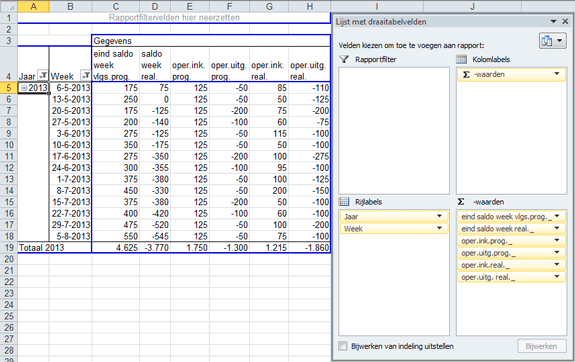Viewport: 575px width, 362px height.
Task: Select the 6-5-2013 week cell
Action: 70,88
